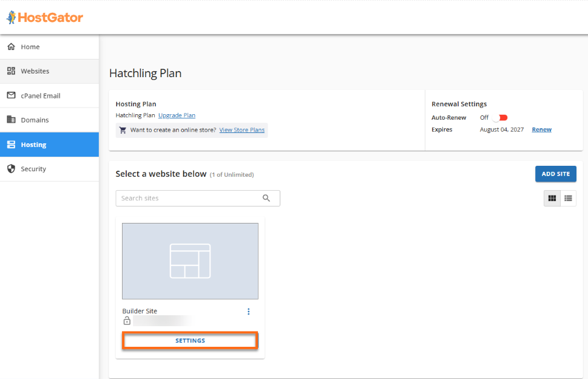This screenshot has height=379, width=588.
Task: Click the HostGator logo
Action: tap(45, 18)
